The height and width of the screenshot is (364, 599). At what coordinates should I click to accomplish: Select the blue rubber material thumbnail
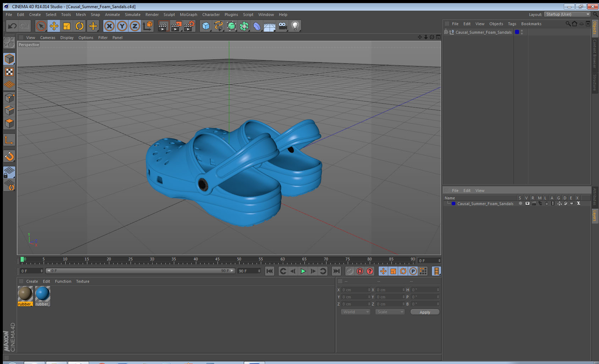[43, 294]
